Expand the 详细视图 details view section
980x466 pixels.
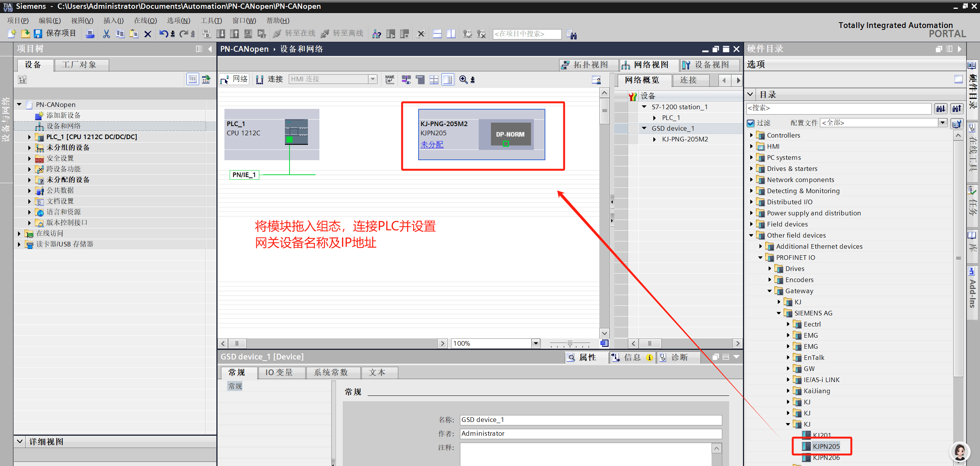[x=20, y=441]
